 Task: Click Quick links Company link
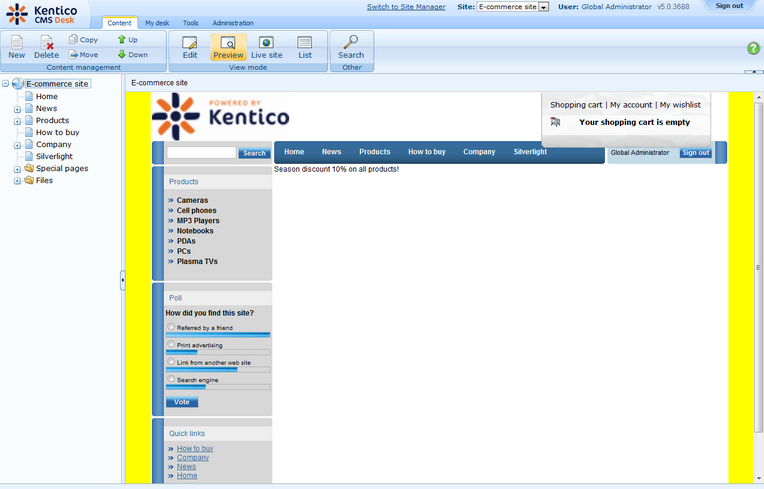(193, 457)
